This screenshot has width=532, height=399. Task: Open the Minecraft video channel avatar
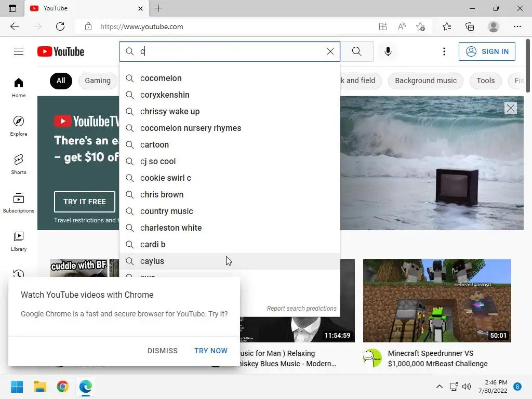[x=372, y=358]
